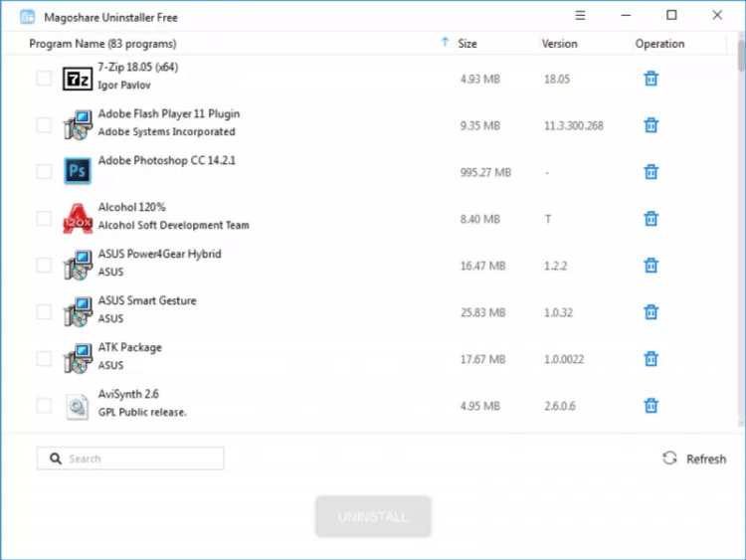Click the '25.83 MB' size value
746x560 pixels.
(x=482, y=312)
